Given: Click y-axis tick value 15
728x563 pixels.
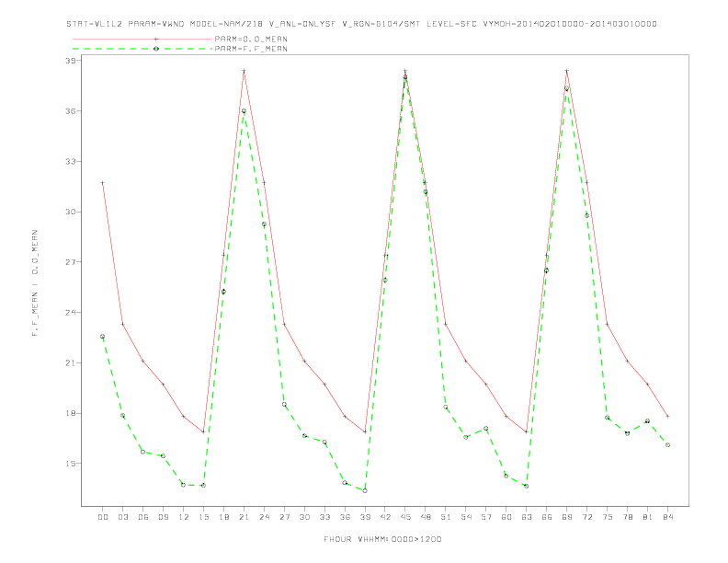Looking at the screenshot, I should (x=70, y=463).
